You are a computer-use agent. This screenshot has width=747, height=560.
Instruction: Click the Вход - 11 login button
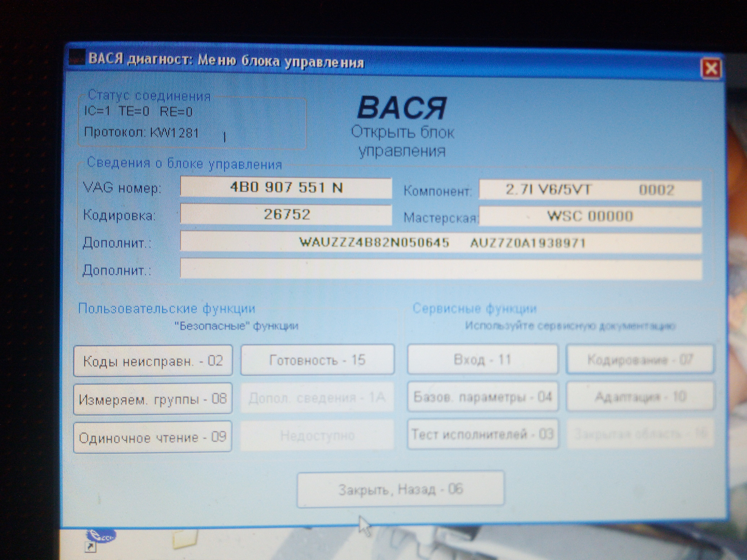coord(482,359)
